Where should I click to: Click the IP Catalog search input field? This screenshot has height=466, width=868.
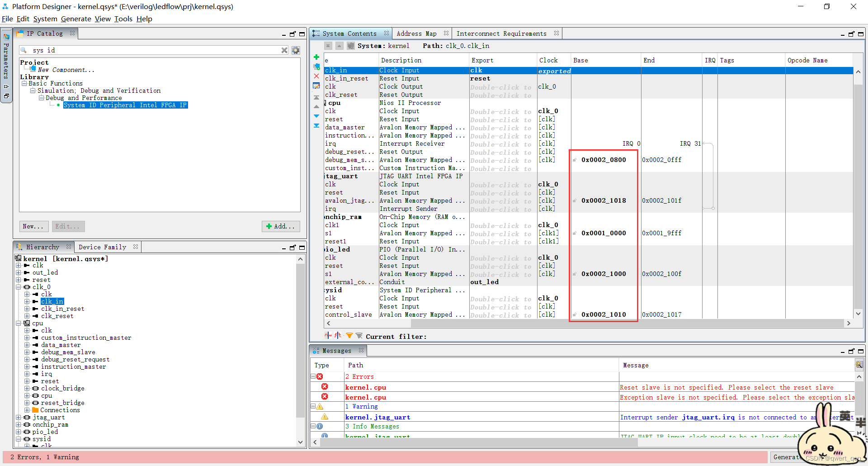click(x=154, y=50)
